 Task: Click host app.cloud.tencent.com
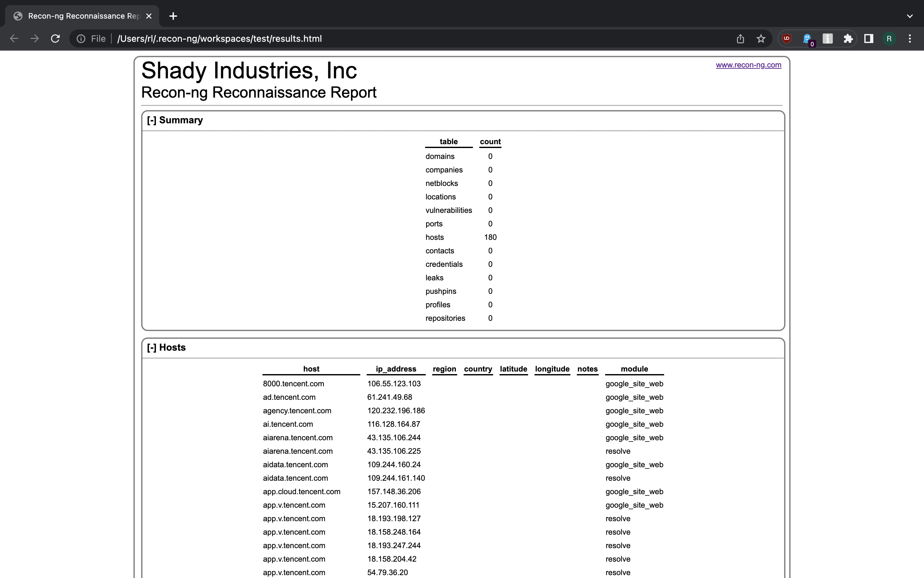302,492
